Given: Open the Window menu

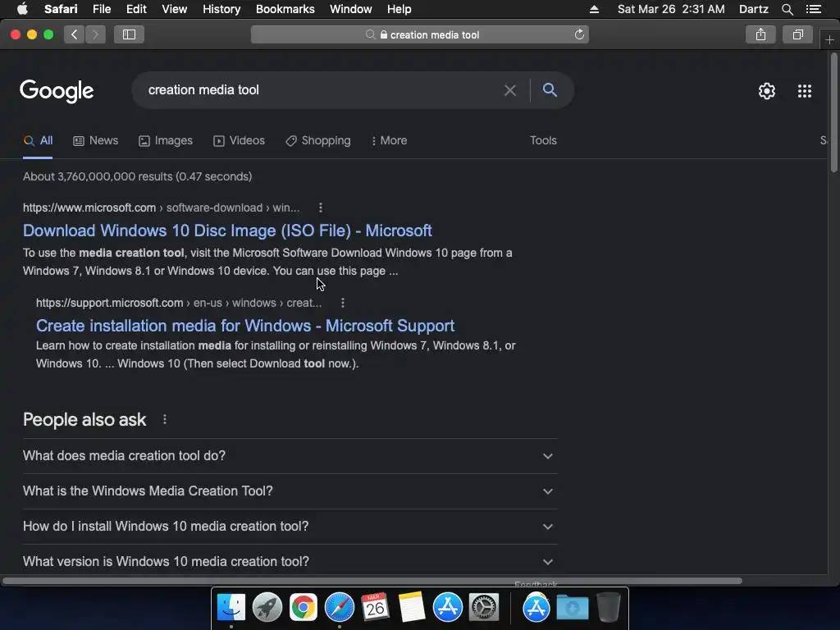Looking at the screenshot, I should [x=351, y=9].
